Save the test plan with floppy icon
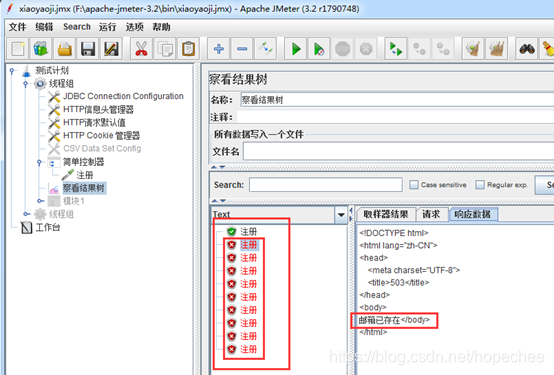The image size is (554, 375). click(88, 49)
